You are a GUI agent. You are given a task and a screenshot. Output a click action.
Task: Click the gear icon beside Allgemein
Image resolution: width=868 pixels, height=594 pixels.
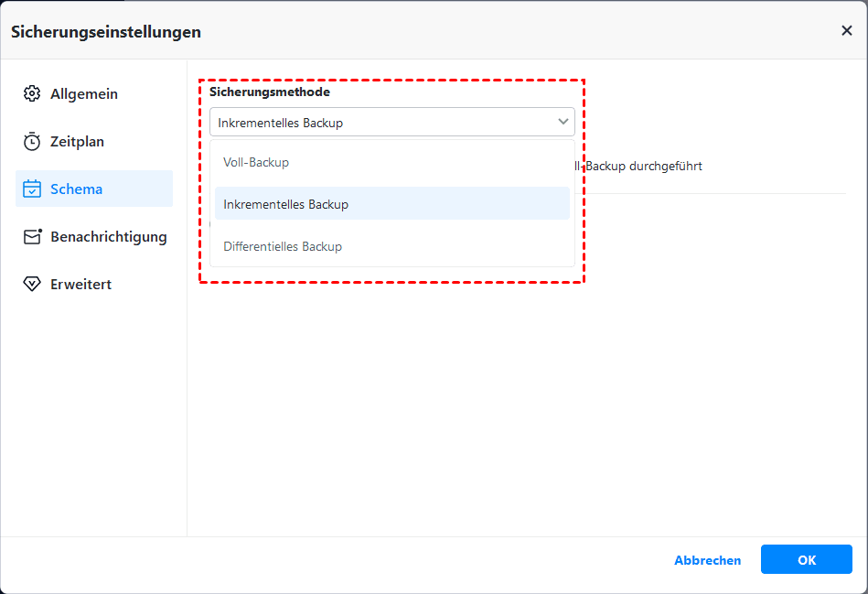point(32,94)
